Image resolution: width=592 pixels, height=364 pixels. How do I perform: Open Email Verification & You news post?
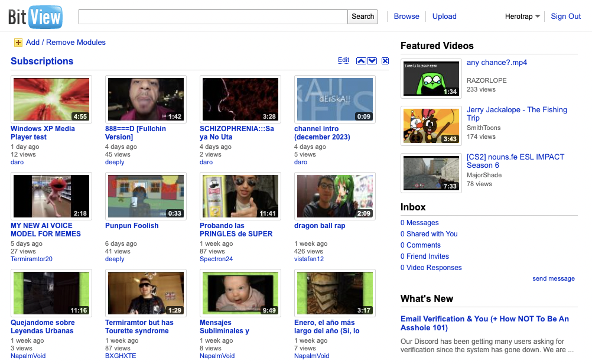(x=484, y=323)
